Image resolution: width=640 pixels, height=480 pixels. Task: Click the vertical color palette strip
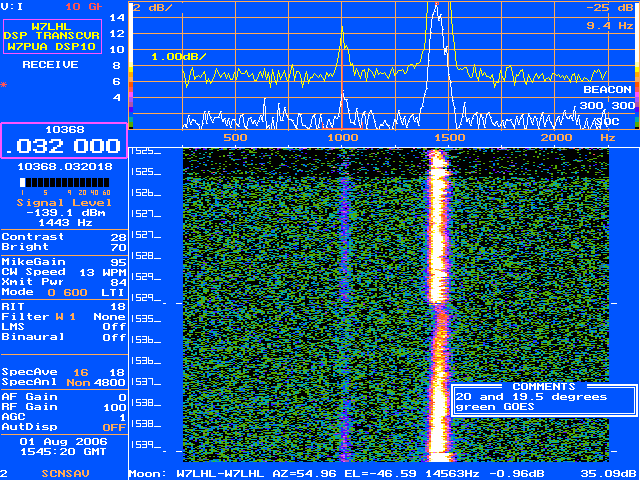point(133,64)
